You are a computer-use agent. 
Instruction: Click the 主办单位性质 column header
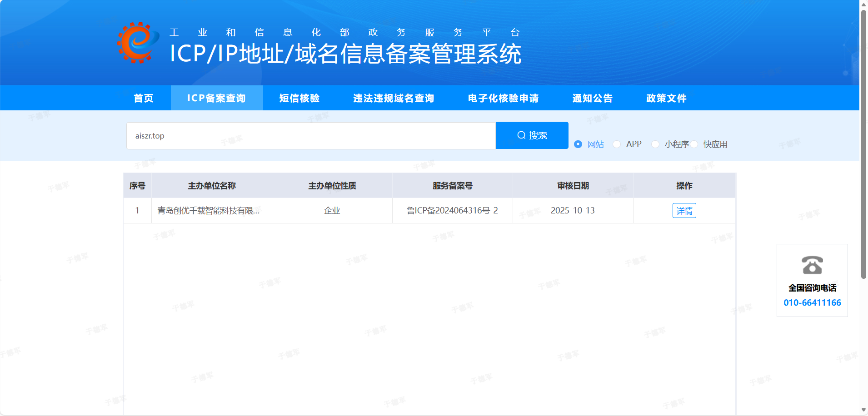point(332,186)
